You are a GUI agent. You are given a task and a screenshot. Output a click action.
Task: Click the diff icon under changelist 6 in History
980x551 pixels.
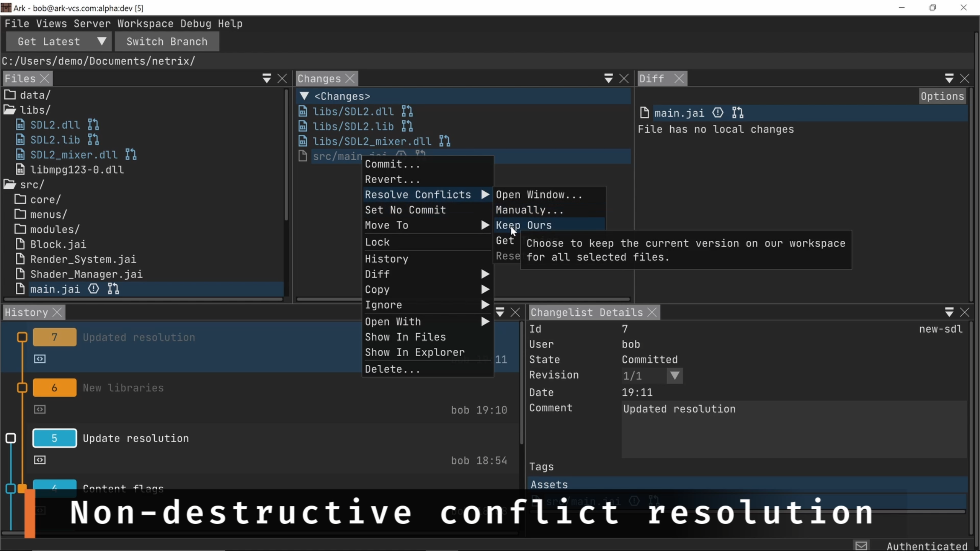[x=40, y=409]
